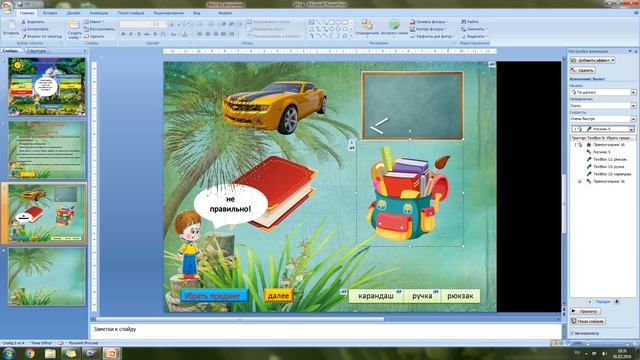Select first slide thumbnail

point(47,87)
